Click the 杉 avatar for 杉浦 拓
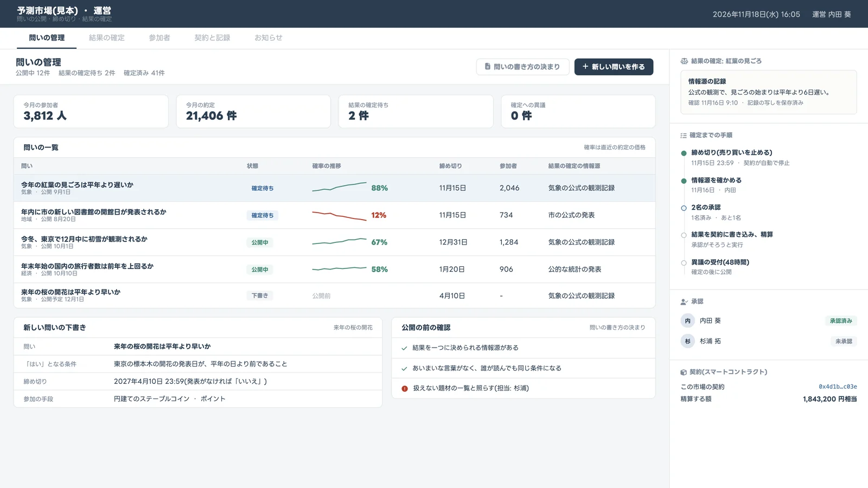 point(687,342)
